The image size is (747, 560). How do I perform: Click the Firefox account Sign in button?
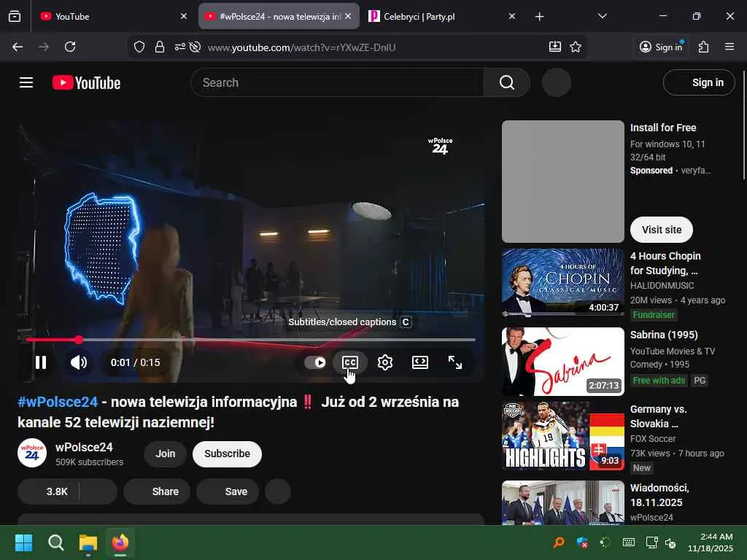[661, 47]
